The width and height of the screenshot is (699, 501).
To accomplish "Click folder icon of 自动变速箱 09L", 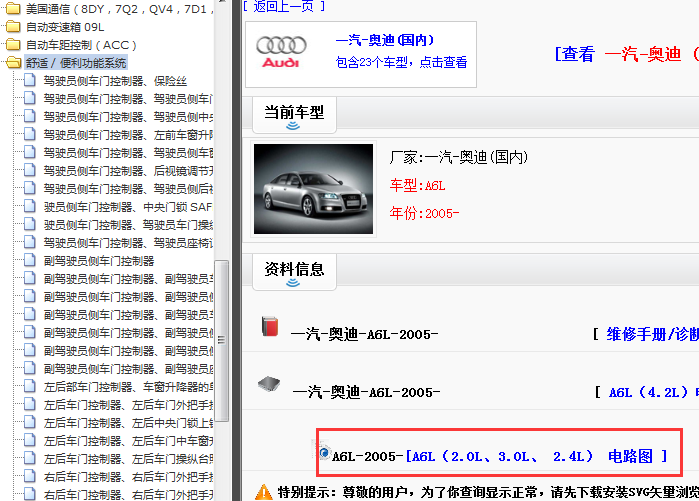I will (x=13, y=27).
